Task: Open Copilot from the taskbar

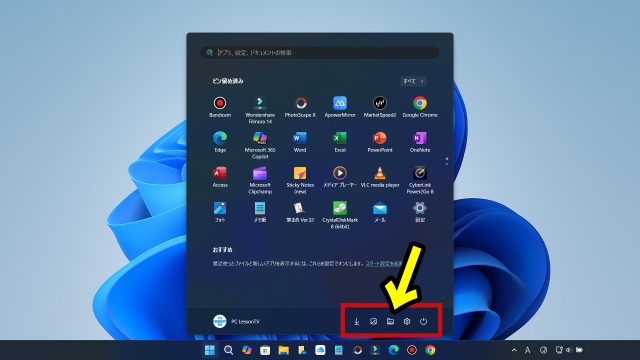Action: [x=247, y=350]
